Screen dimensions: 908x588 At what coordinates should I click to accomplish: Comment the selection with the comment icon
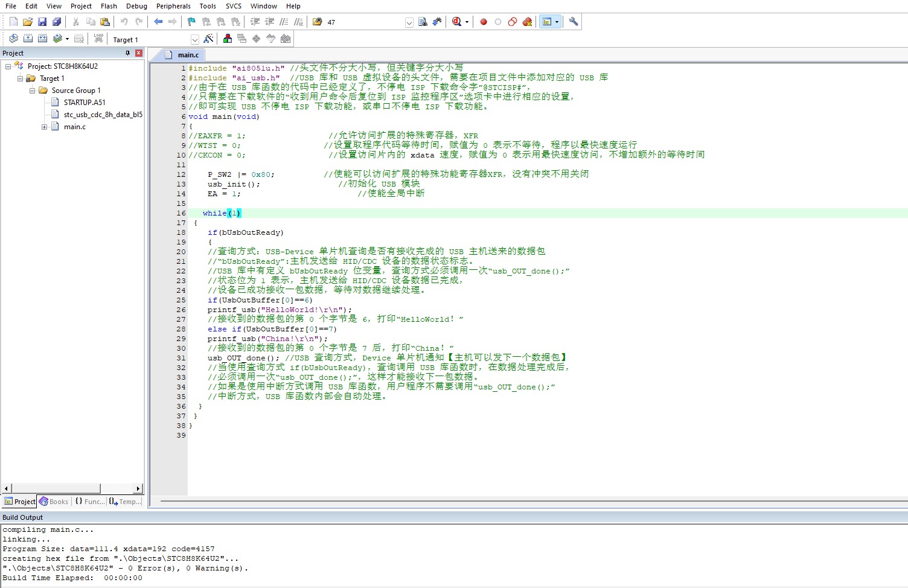coord(284,22)
